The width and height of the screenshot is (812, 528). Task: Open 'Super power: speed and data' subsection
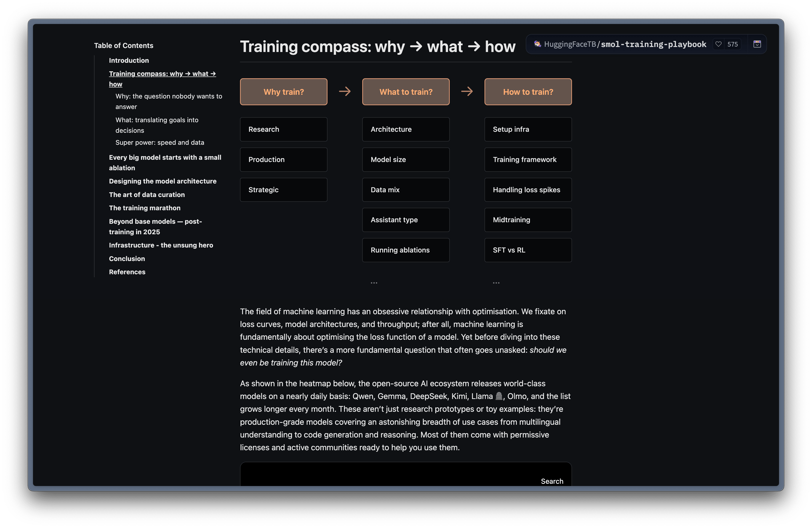click(160, 142)
